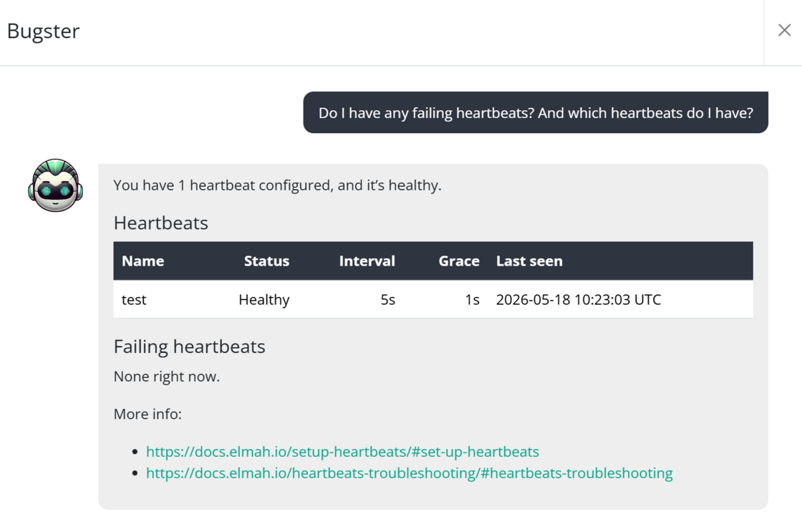Click the 'More info:' label
Screen dimensions: 802x532
coord(148,414)
